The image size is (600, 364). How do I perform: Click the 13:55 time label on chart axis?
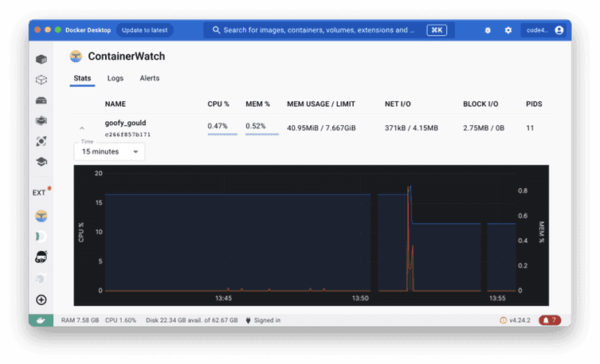pos(497,298)
